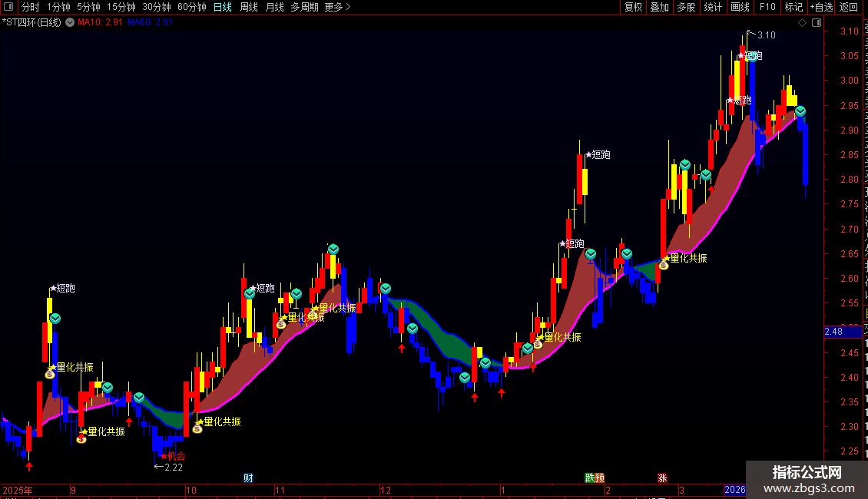The height and width of the screenshot is (499, 868).
Task: Switch to 月线 monthly chart
Action: click(x=274, y=7)
